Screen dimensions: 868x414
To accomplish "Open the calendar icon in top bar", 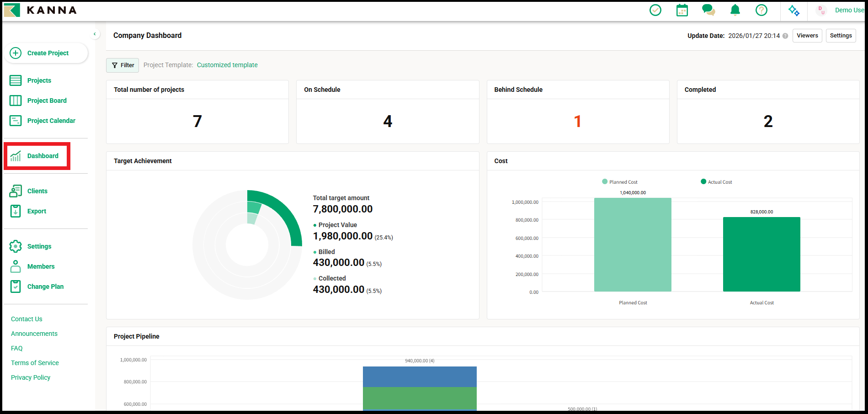I will tap(682, 10).
